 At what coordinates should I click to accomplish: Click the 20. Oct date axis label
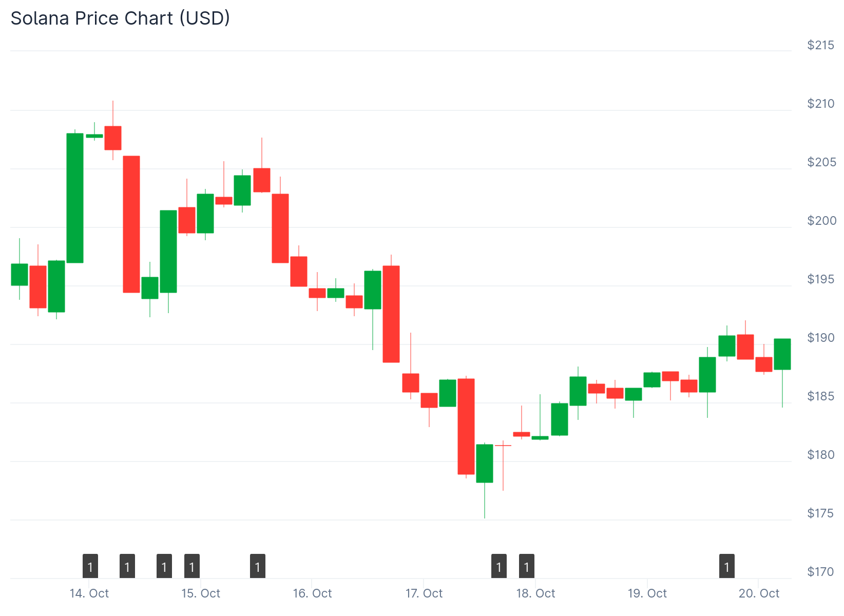[759, 594]
